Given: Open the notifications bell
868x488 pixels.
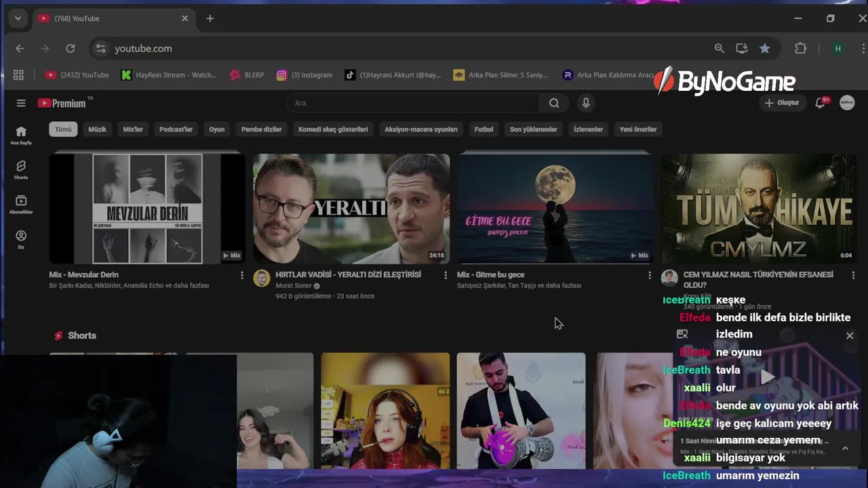Looking at the screenshot, I should tap(821, 103).
